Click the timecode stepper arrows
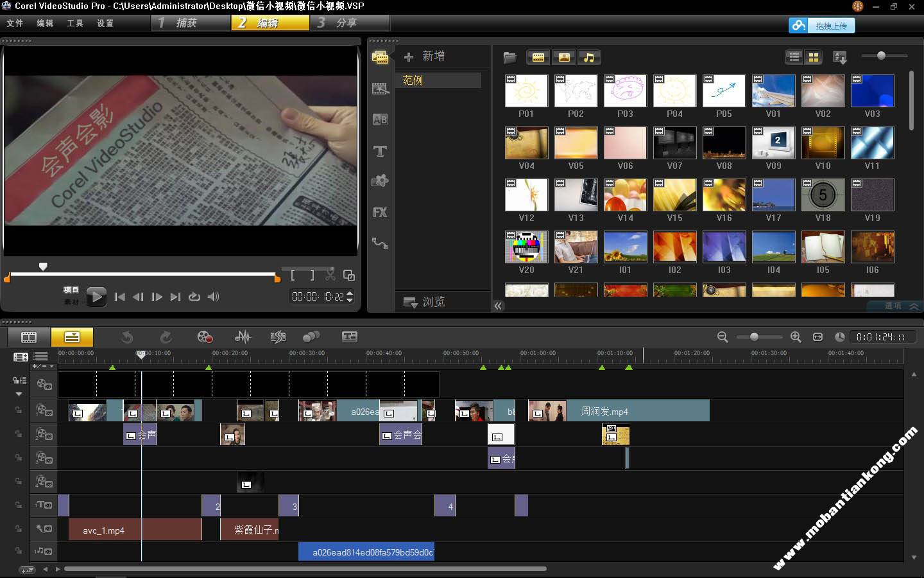 [350, 297]
